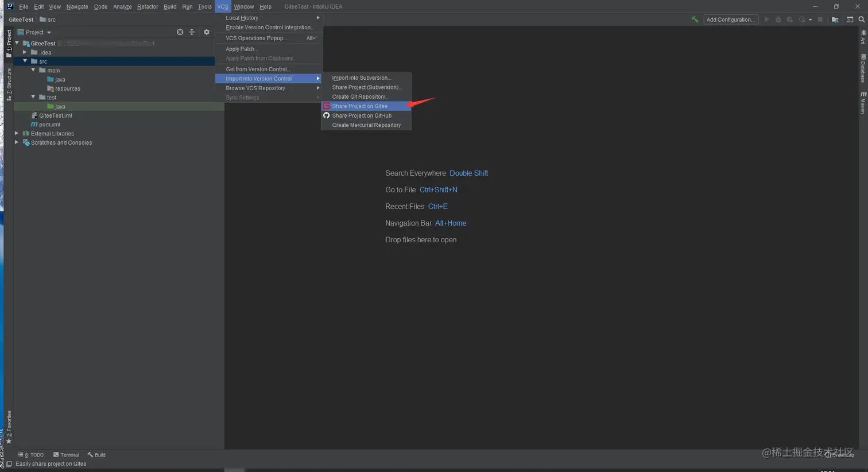This screenshot has height=472, width=868.
Task: Expand the .idea folder arrow
Action: (25, 52)
